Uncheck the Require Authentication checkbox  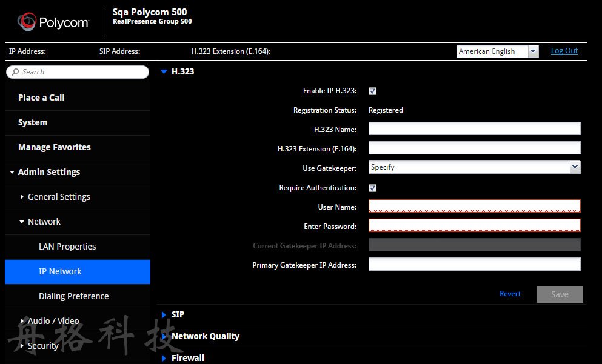pyautogui.click(x=372, y=188)
